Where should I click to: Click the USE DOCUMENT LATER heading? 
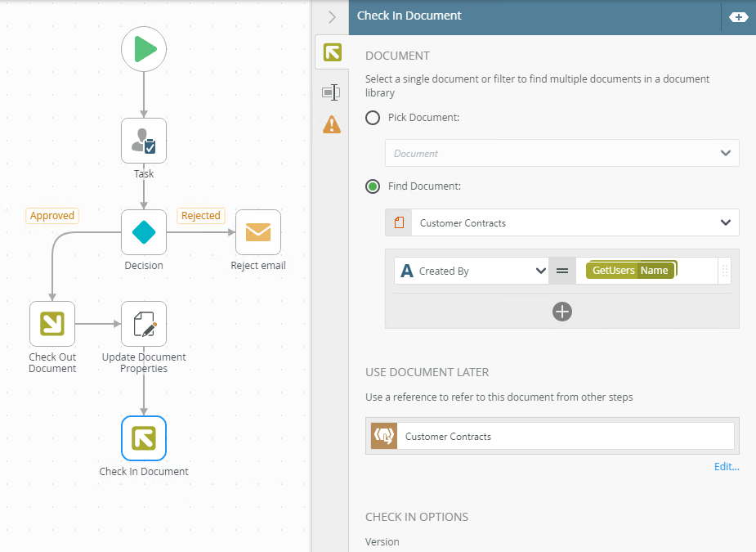427,373
